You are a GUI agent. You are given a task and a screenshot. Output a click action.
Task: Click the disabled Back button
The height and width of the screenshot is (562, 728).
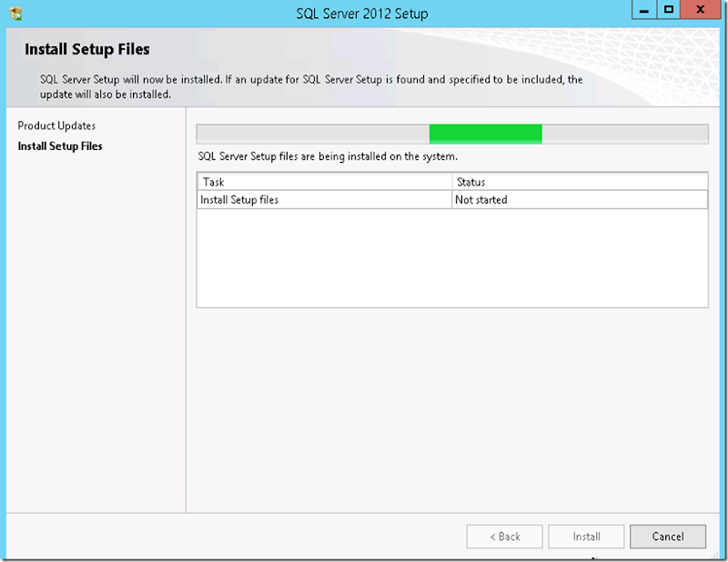505,537
